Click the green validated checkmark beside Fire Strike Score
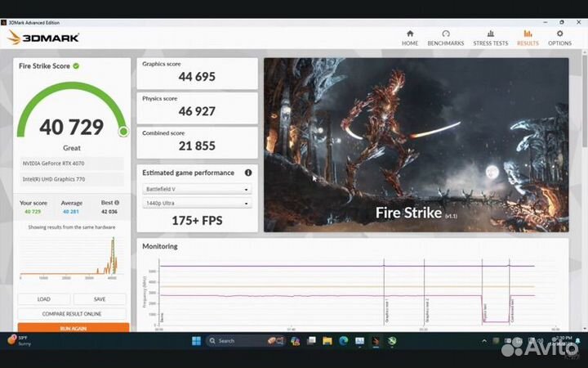This screenshot has width=588, height=368. pos(76,66)
